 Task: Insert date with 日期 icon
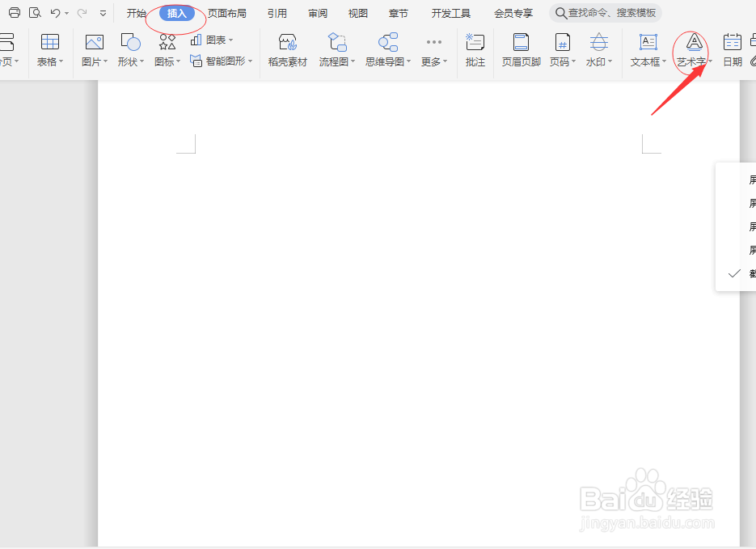pyautogui.click(x=733, y=42)
